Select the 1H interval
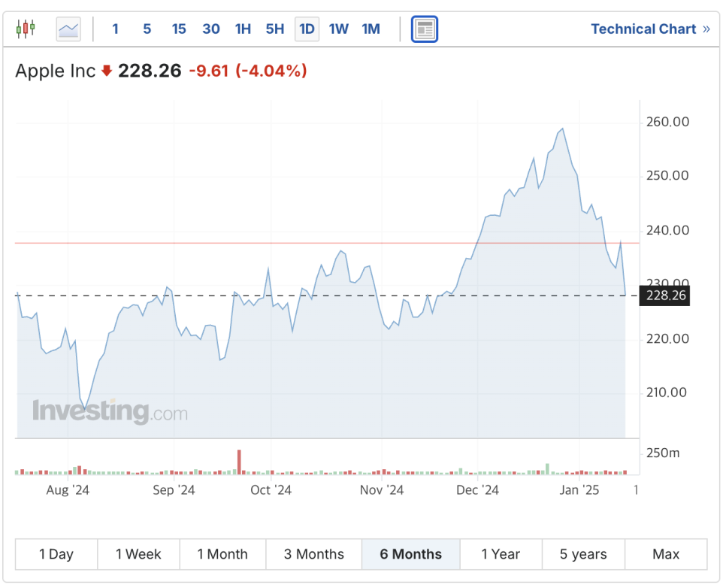 point(243,29)
